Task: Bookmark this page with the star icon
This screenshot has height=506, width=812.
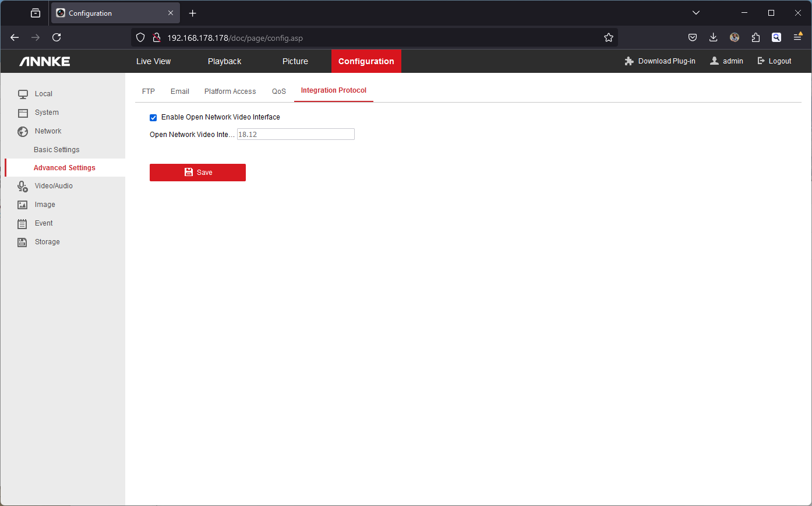Action: tap(609, 38)
